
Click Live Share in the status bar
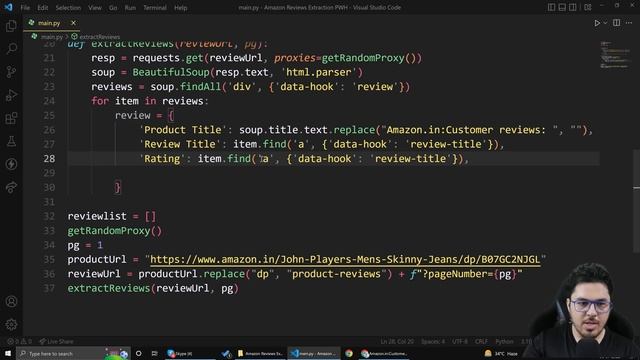pyautogui.click(x=56, y=341)
